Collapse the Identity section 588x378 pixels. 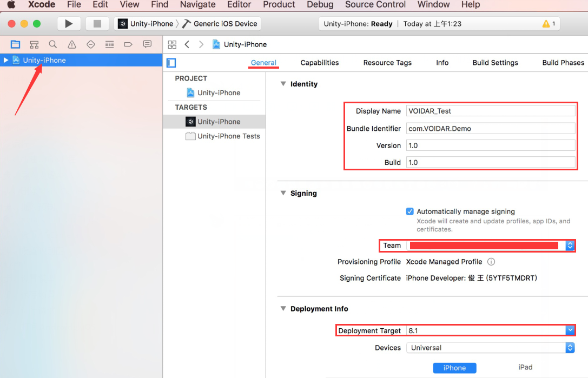click(283, 84)
